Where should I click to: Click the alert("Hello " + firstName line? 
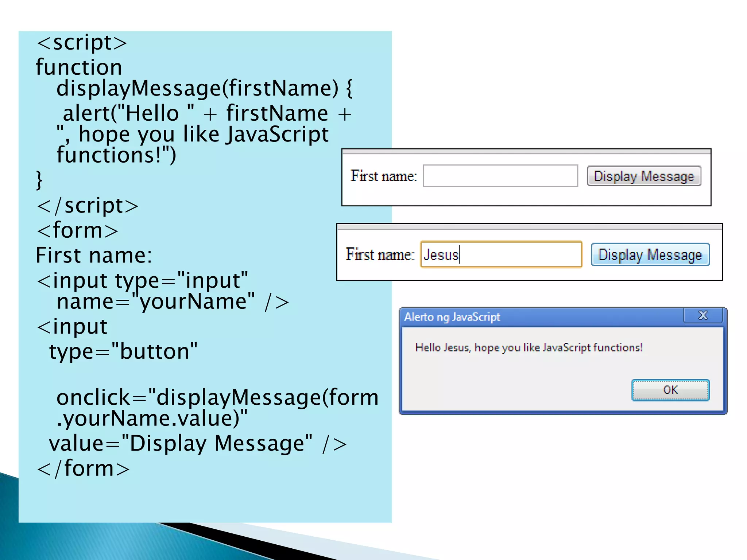tap(207, 113)
